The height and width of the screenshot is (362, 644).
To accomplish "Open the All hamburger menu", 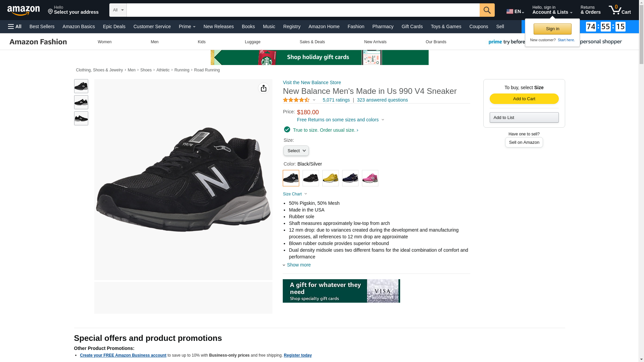I will pyautogui.click(x=15, y=26).
